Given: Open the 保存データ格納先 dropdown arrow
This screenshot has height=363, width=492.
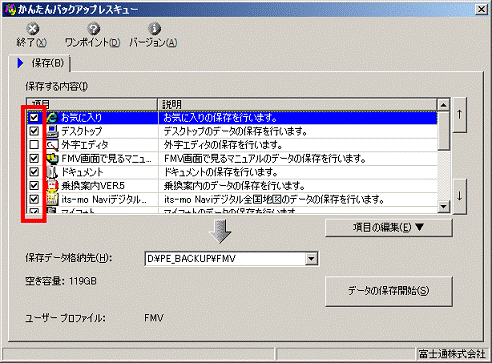Looking at the screenshot, I should coord(311,259).
